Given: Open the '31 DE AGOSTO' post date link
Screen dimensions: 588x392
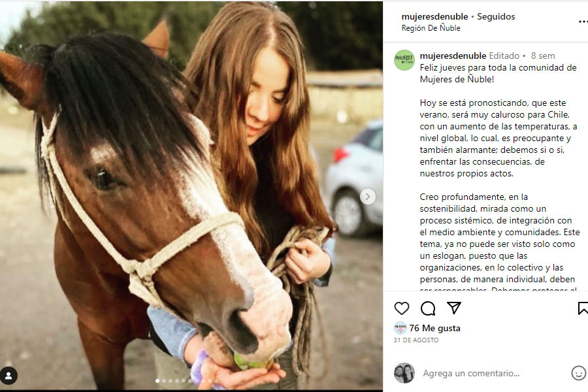Looking at the screenshot, I should (x=416, y=340).
